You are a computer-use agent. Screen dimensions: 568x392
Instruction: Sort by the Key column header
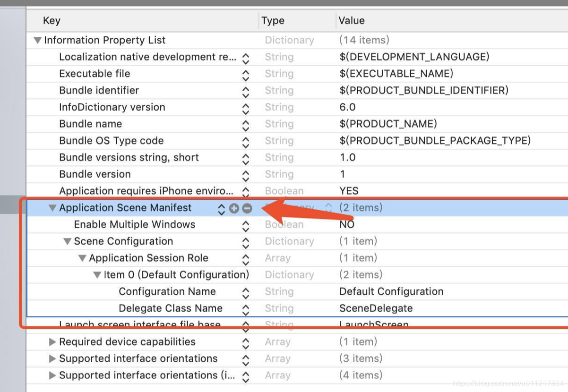(x=52, y=20)
